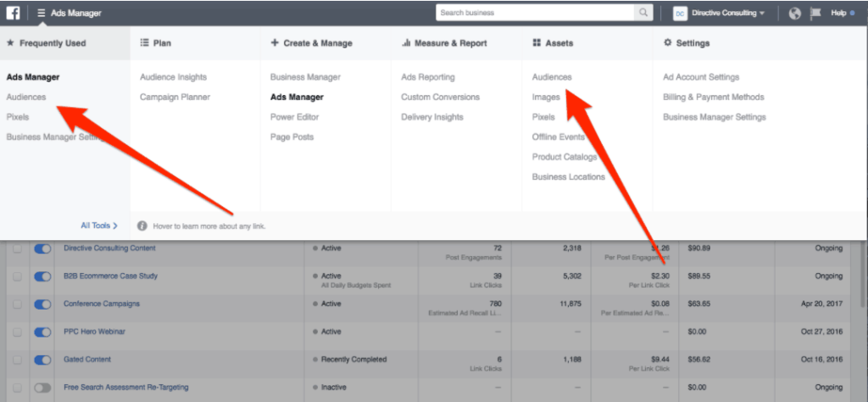The image size is (868, 402).
Task: Open Offline Events
Action: click(x=559, y=137)
